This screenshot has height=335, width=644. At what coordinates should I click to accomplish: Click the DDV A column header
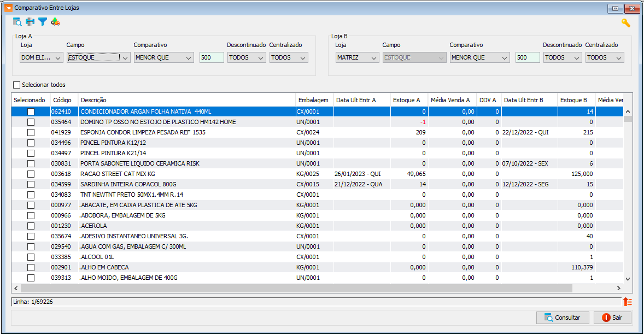pyautogui.click(x=489, y=100)
